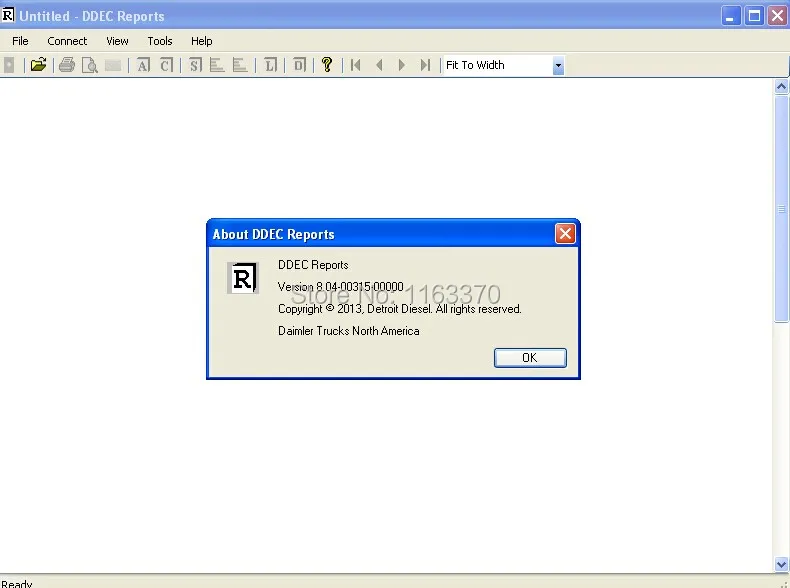The image size is (790, 588).
Task: Click 'Daimler Trucks North America' text
Action: click(349, 331)
